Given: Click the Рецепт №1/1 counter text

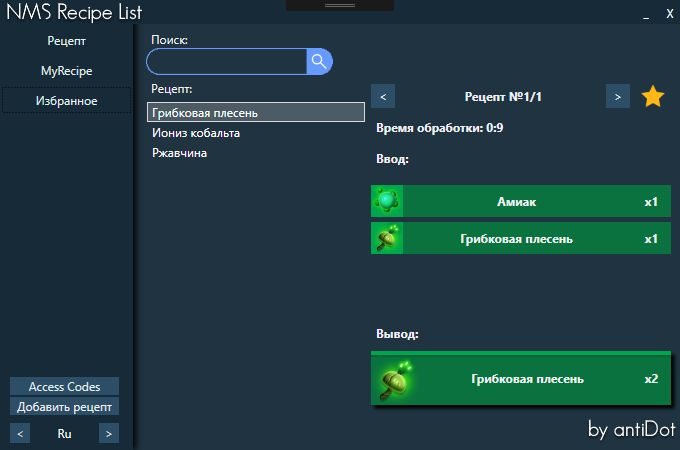Looking at the screenshot, I should pyautogui.click(x=503, y=96).
